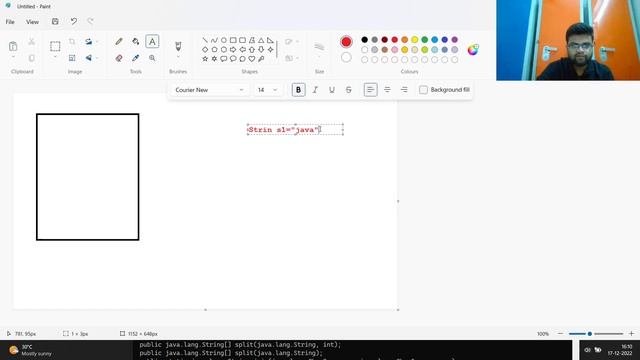Expand the Rotate options arrow
The width and height of the screenshot is (640, 360).
click(97, 41)
